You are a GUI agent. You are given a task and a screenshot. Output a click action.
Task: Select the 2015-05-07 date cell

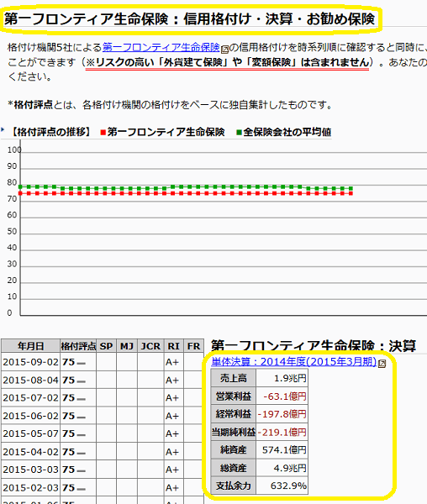[30, 433]
